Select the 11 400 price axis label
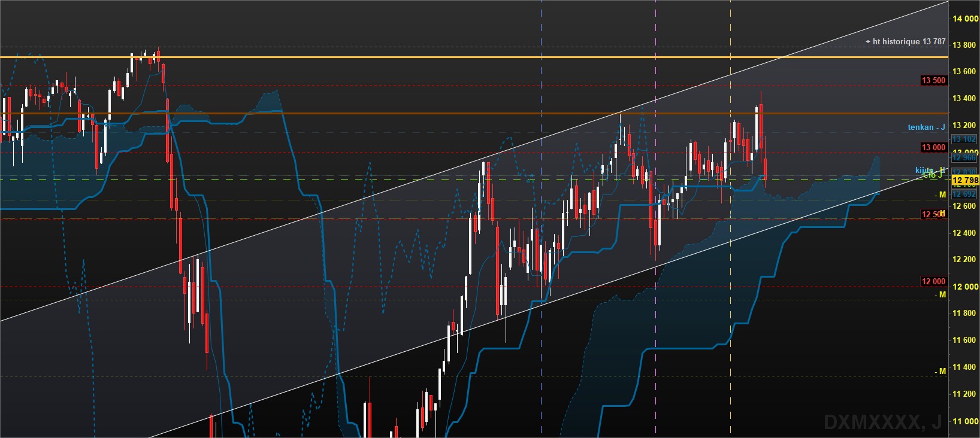Viewport: 980px width, 438px height. 964,367
